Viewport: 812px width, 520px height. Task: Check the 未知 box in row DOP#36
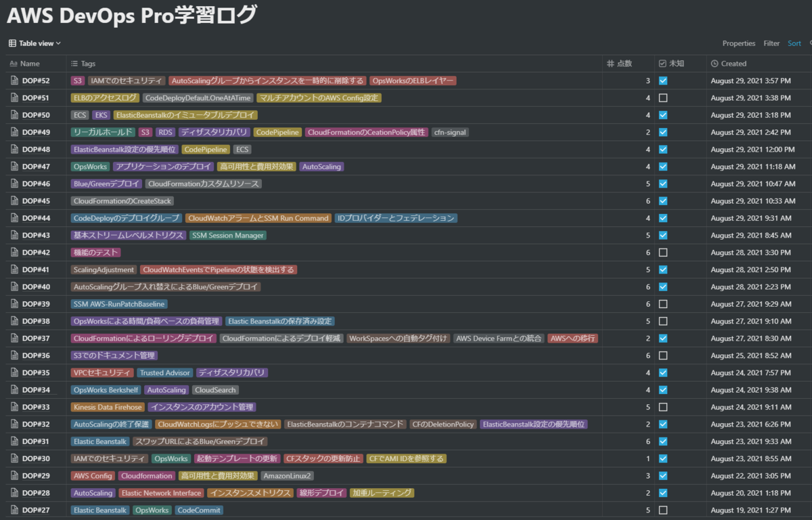click(x=663, y=355)
